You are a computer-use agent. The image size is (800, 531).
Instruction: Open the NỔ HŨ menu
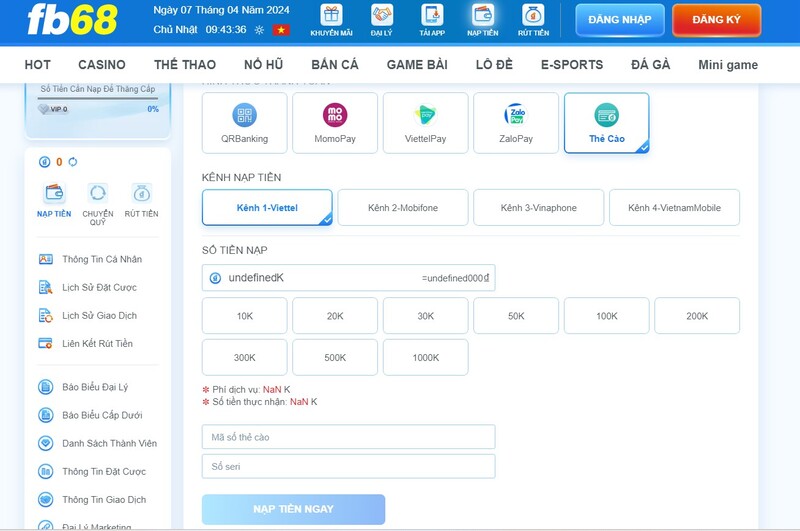tap(263, 65)
